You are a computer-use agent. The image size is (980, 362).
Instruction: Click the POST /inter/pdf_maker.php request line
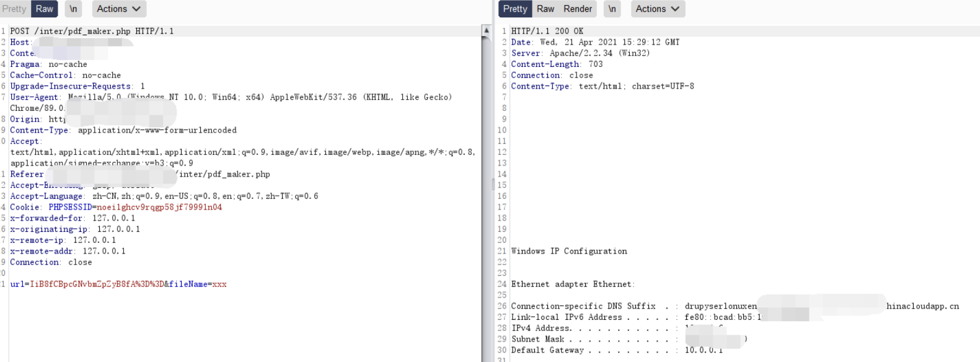tap(92, 31)
